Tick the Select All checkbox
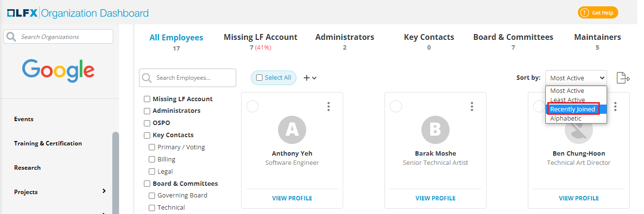Image resolution: width=644 pixels, height=214 pixels. click(259, 78)
